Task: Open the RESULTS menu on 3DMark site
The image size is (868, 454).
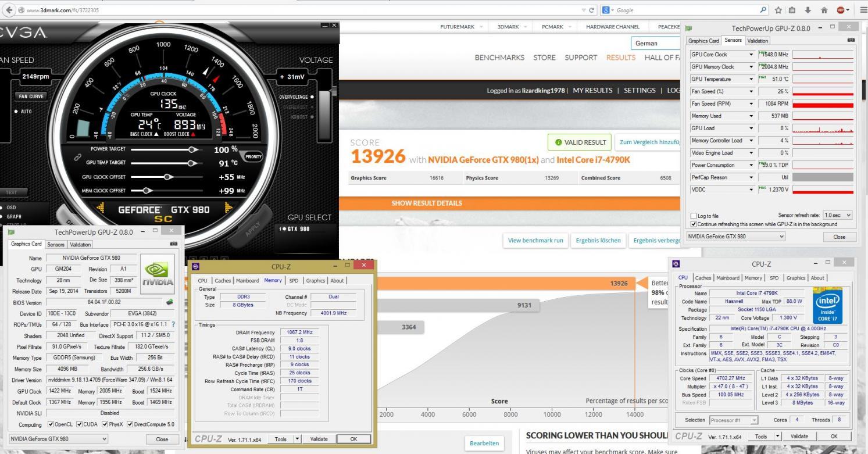Action: point(621,58)
